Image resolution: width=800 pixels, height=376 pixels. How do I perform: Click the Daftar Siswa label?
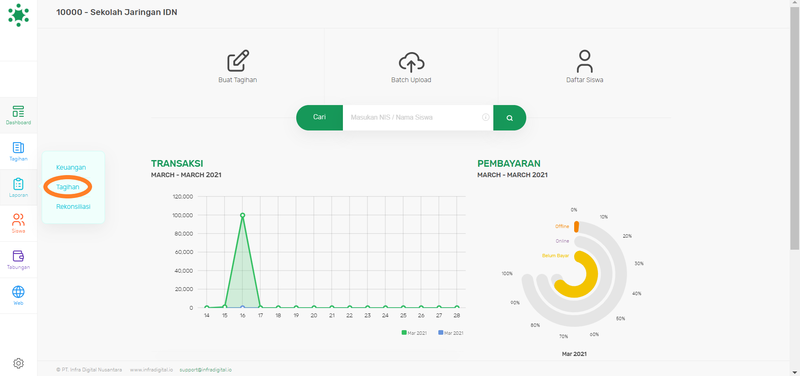[x=585, y=80]
